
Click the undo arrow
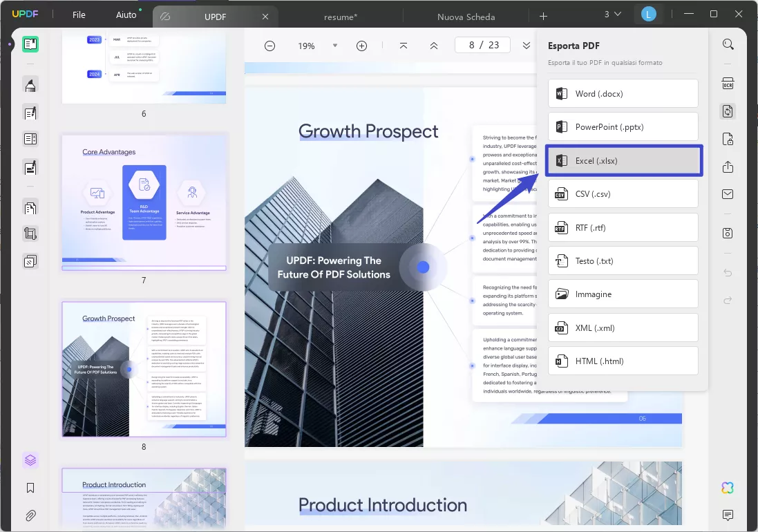pyautogui.click(x=728, y=273)
